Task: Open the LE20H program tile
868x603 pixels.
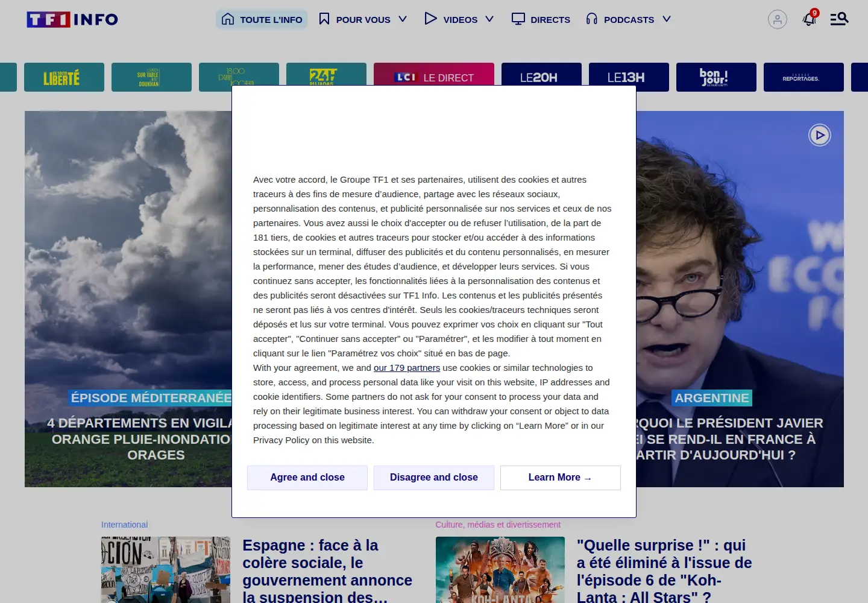Action: pyautogui.click(x=541, y=75)
